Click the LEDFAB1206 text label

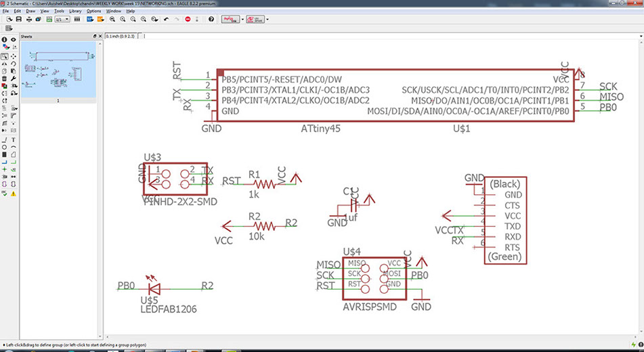coord(169,309)
